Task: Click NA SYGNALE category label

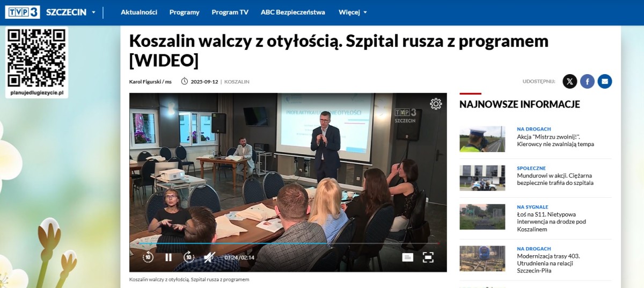Action: [x=532, y=207]
